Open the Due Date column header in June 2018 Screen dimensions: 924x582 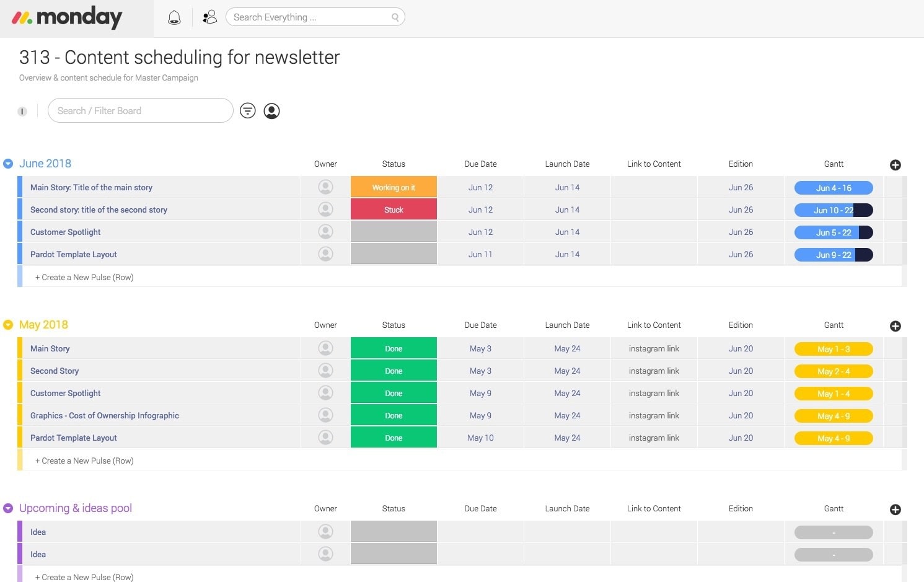point(480,164)
